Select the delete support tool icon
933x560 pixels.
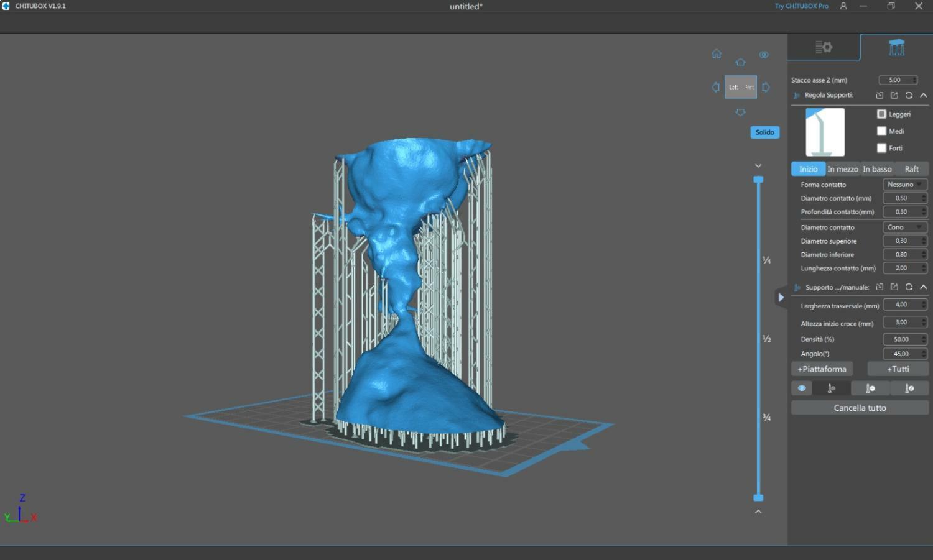tap(870, 388)
